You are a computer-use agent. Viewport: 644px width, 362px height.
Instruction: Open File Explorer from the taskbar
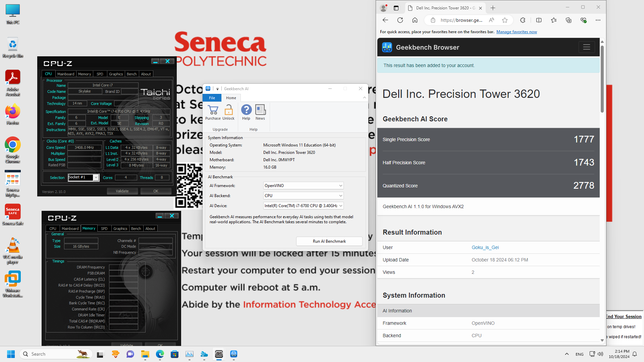(x=145, y=354)
